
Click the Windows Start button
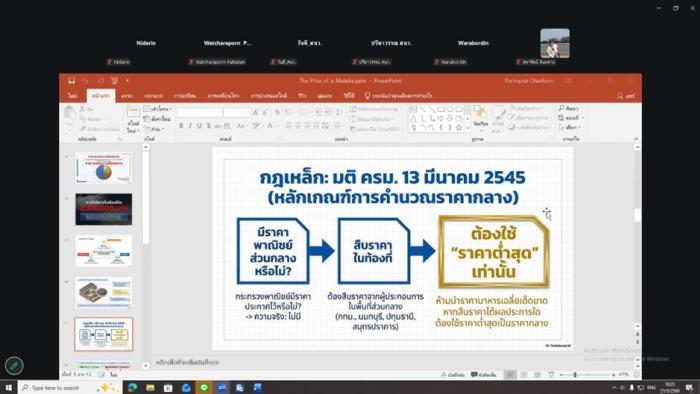[8, 387]
